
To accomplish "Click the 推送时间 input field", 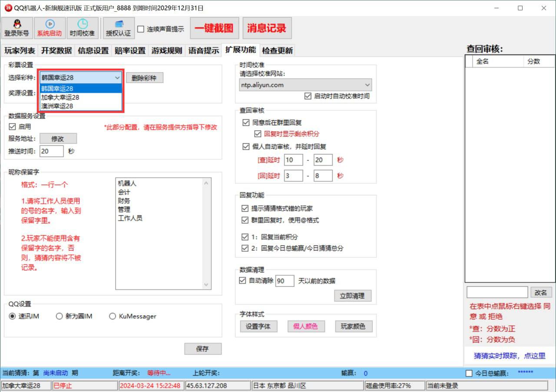I will click(x=52, y=151).
